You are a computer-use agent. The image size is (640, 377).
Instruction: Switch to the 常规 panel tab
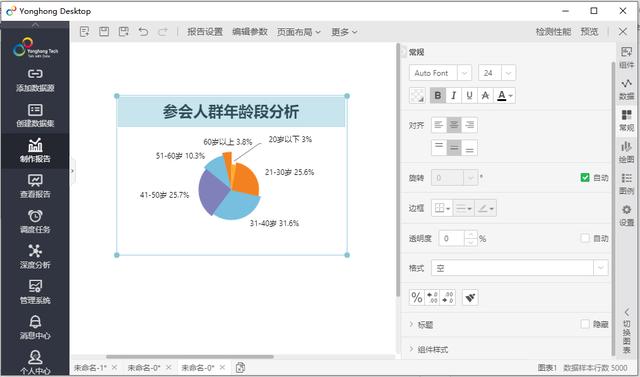pyautogui.click(x=627, y=120)
